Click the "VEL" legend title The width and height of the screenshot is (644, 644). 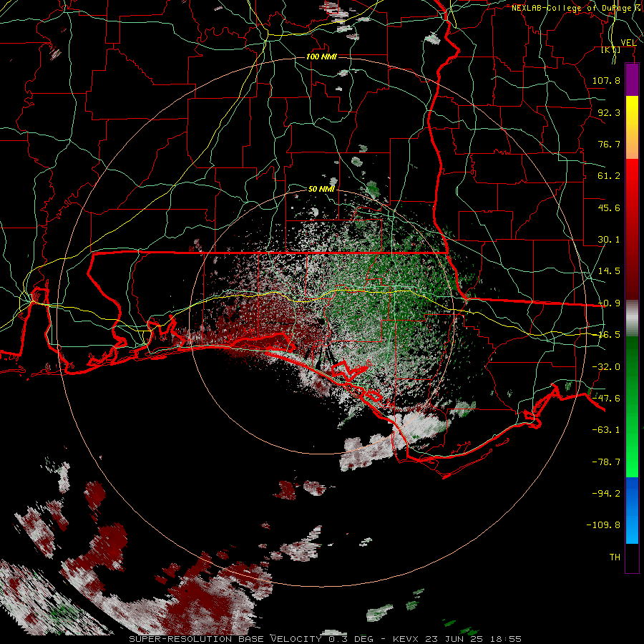click(628, 42)
